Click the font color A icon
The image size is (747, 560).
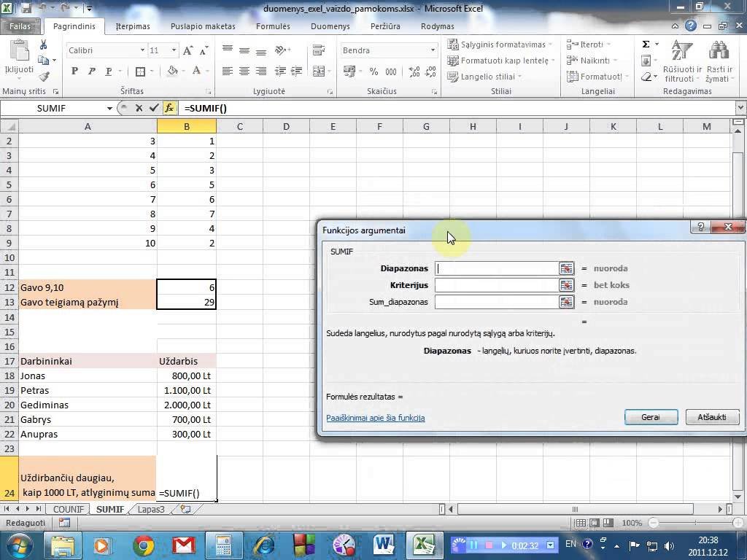click(x=196, y=71)
